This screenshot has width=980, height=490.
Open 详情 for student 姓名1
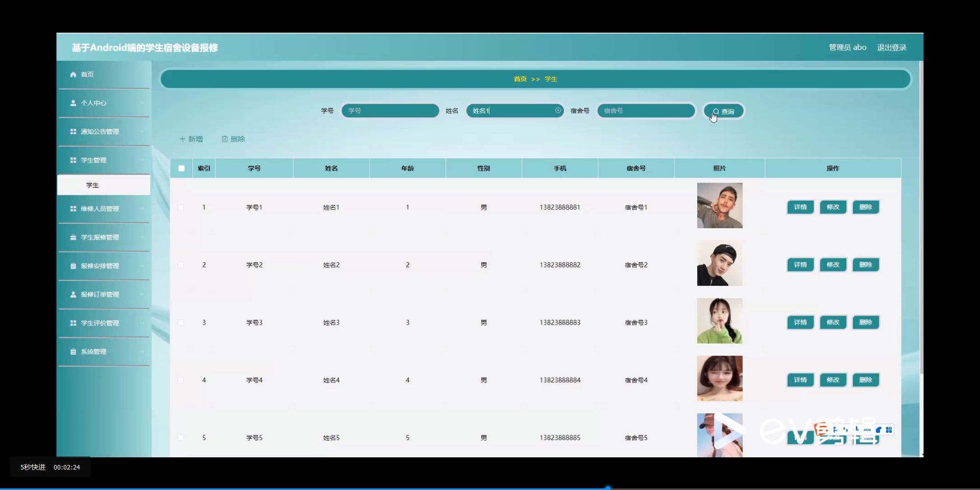click(800, 207)
